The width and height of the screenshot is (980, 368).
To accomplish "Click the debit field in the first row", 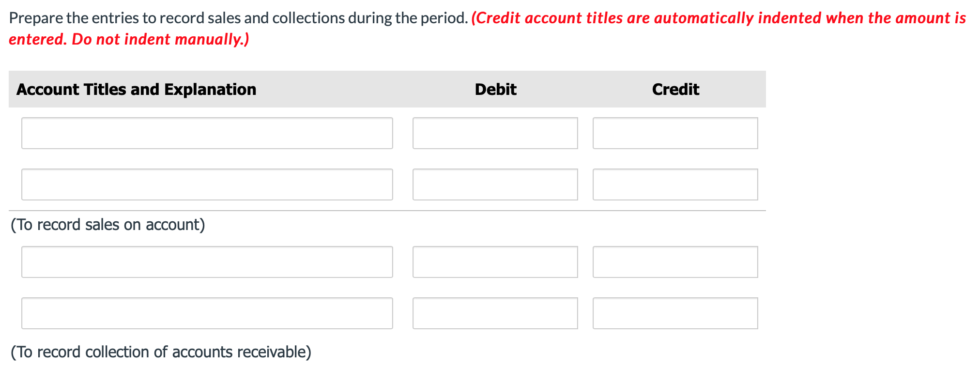I will 495,133.
